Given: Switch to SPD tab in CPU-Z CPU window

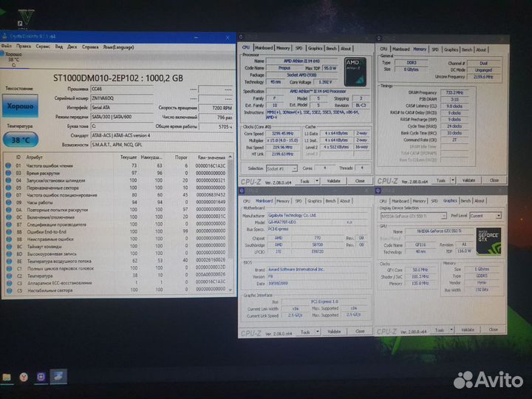Looking at the screenshot, I should (x=299, y=48).
